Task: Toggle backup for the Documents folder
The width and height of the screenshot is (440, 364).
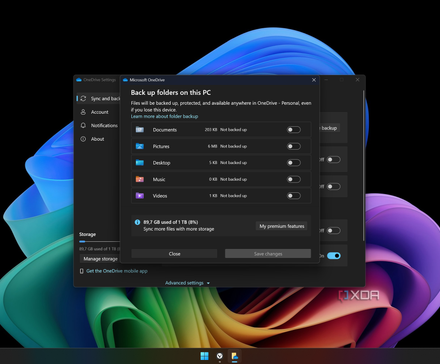Action: click(x=294, y=130)
